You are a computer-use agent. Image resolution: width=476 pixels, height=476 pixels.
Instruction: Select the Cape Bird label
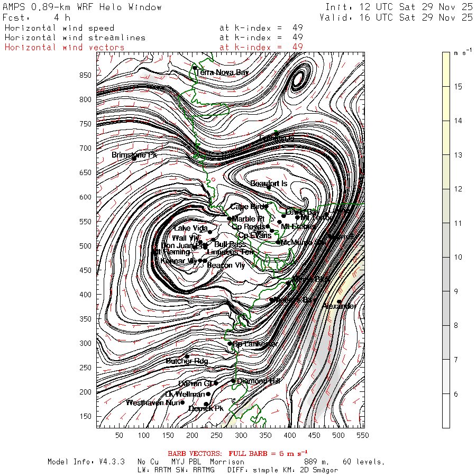247,207
